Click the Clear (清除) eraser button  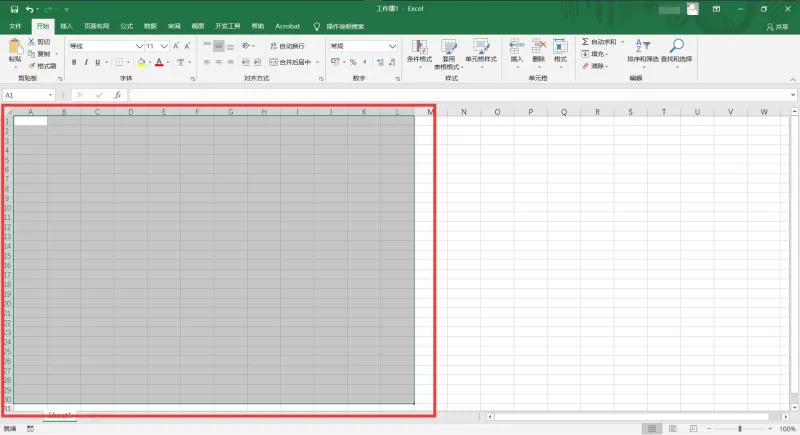(594, 66)
